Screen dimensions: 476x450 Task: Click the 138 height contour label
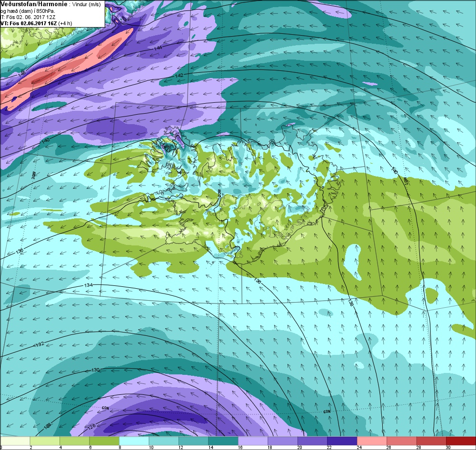(x=351, y=303)
